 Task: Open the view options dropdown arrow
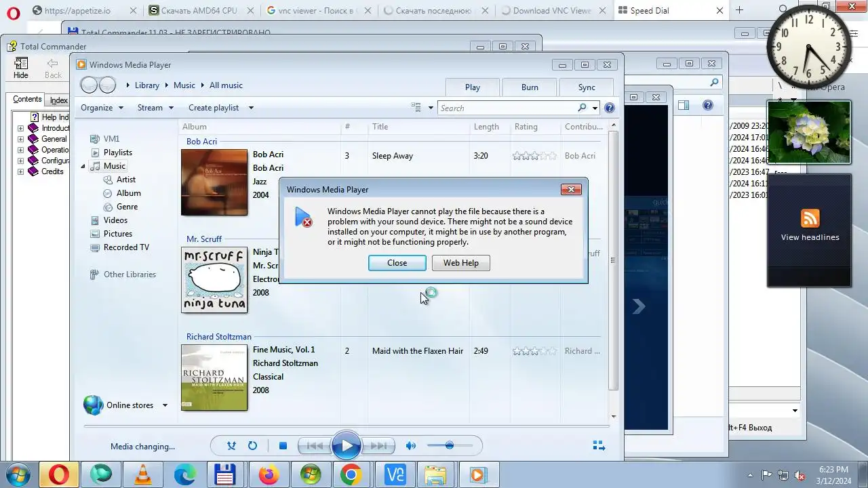coord(431,108)
